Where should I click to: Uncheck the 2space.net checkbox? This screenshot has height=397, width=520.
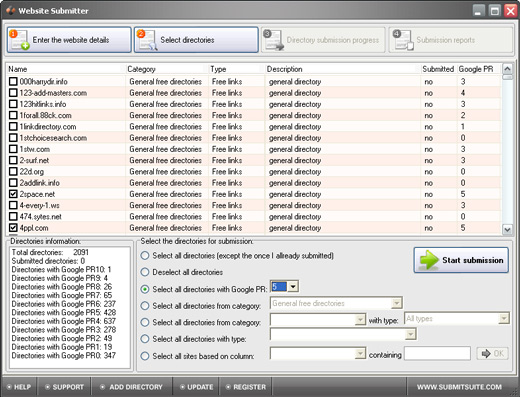click(13, 194)
